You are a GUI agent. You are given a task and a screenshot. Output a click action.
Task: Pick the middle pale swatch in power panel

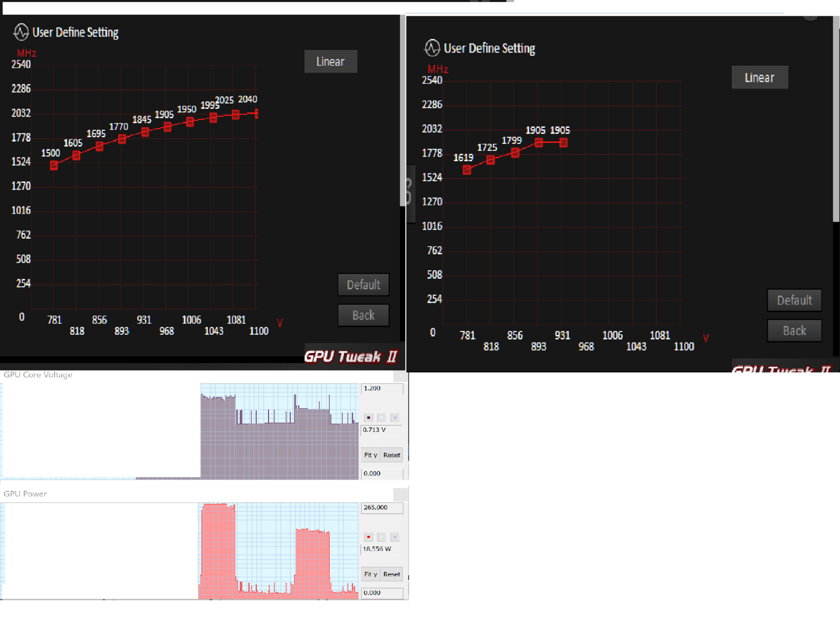pos(382,537)
